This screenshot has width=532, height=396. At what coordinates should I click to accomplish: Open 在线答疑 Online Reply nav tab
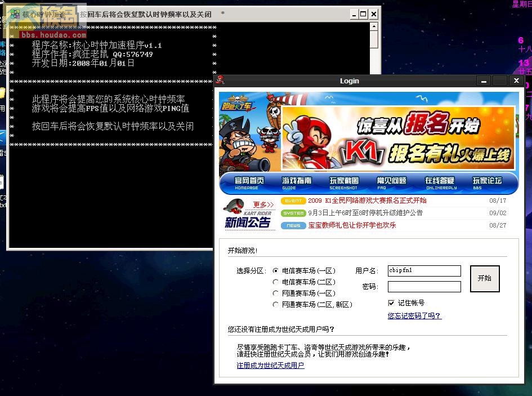440,183
